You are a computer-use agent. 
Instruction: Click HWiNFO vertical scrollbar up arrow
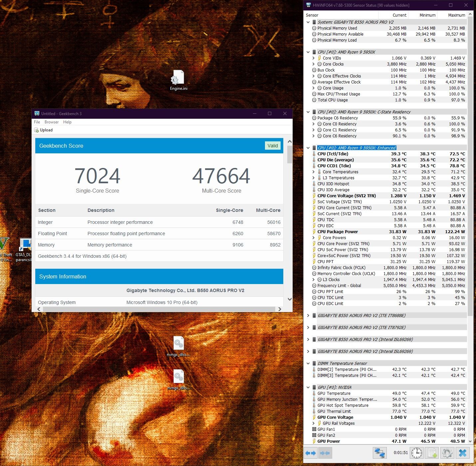[x=470, y=14]
